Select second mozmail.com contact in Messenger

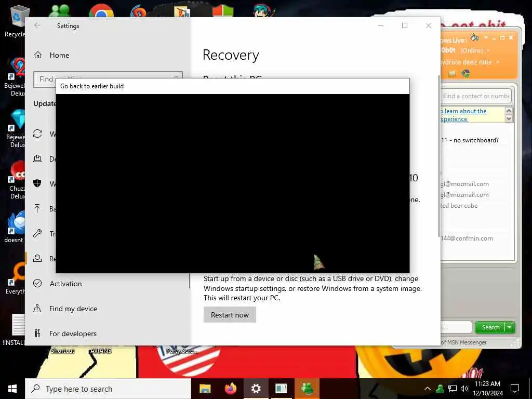click(x=465, y=195)
